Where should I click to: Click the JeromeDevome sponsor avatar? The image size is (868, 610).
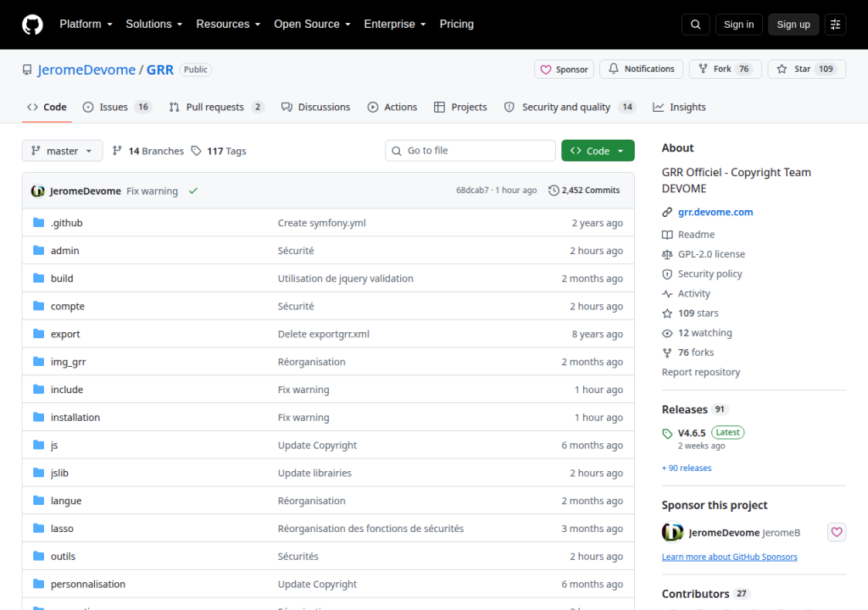[x=672, y=532]
